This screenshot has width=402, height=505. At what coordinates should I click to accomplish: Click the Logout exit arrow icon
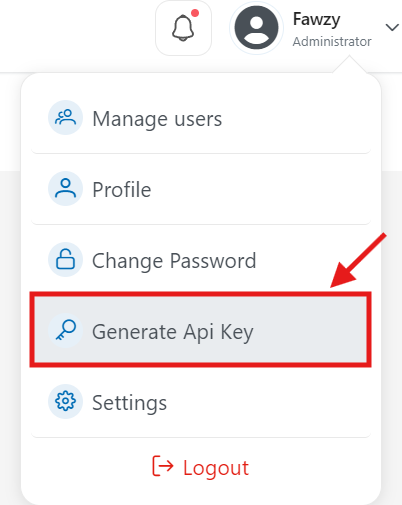pyautogui.click(x=163, y=466)
